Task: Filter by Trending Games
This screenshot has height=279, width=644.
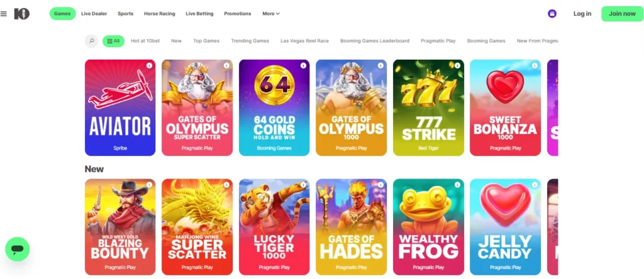Action: (250, 41)
